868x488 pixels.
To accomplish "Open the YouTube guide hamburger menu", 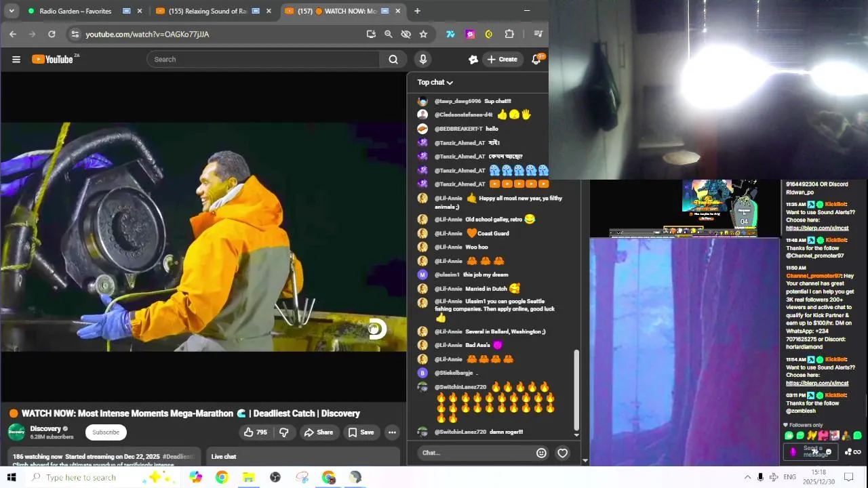I will tap(16, 60).
